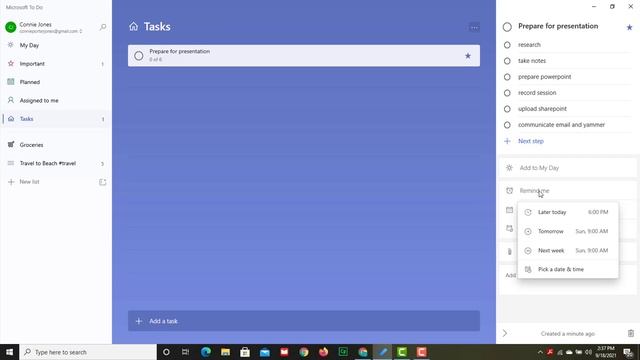Screen dimensions: 640x360
Task: Open Firefox from taskbar
Action: click(323, 352)
